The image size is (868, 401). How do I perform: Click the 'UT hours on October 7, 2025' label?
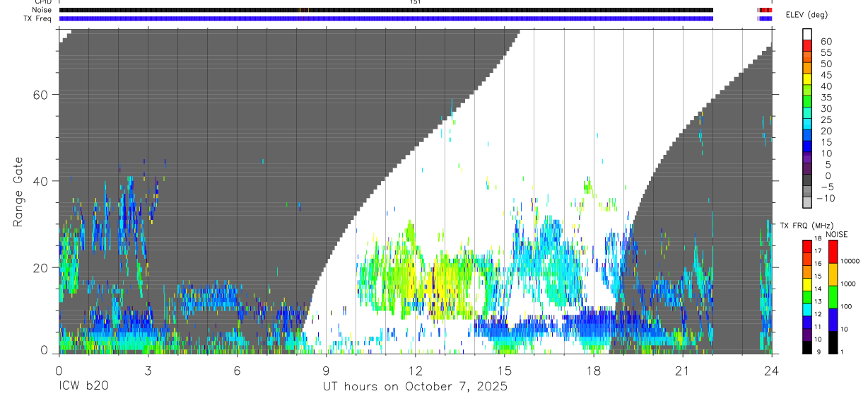[x=415, y=387]
